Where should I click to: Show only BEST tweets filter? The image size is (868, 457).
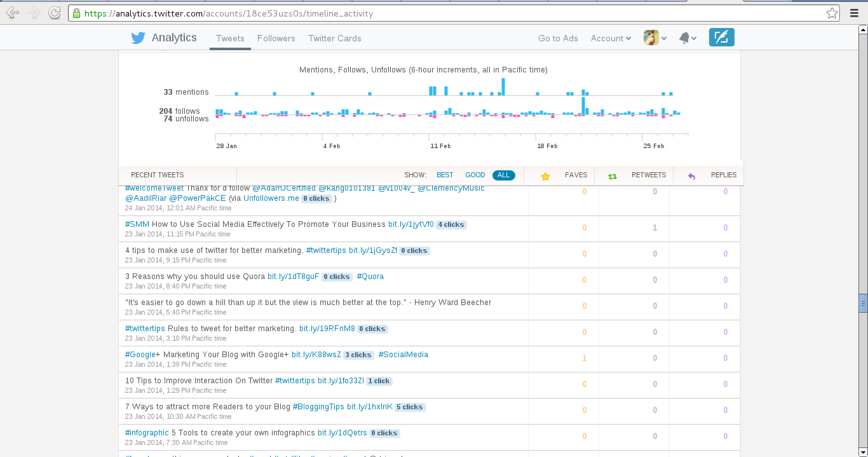445,175
